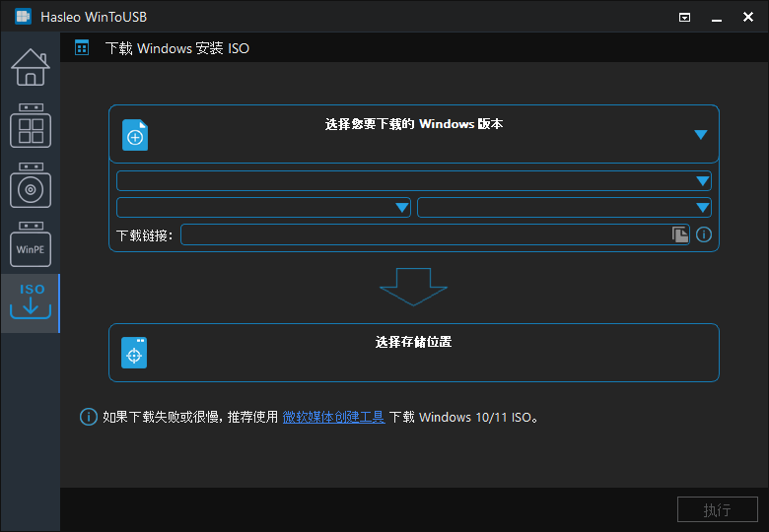Open the Home page in sidebar
This screenshot has width=769, height=532.
31,67
